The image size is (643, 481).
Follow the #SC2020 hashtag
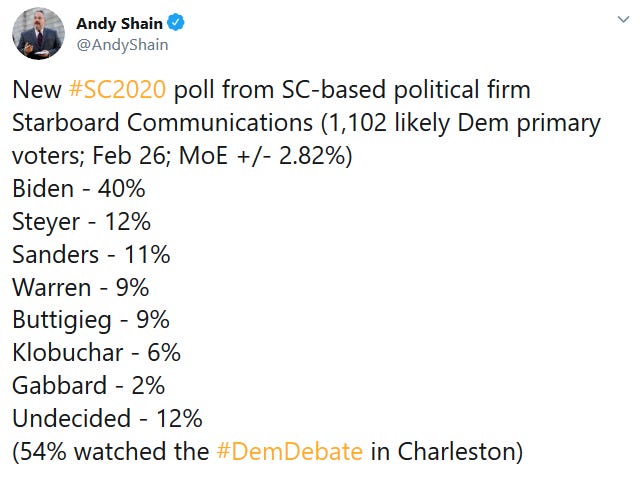pos(117,89)
